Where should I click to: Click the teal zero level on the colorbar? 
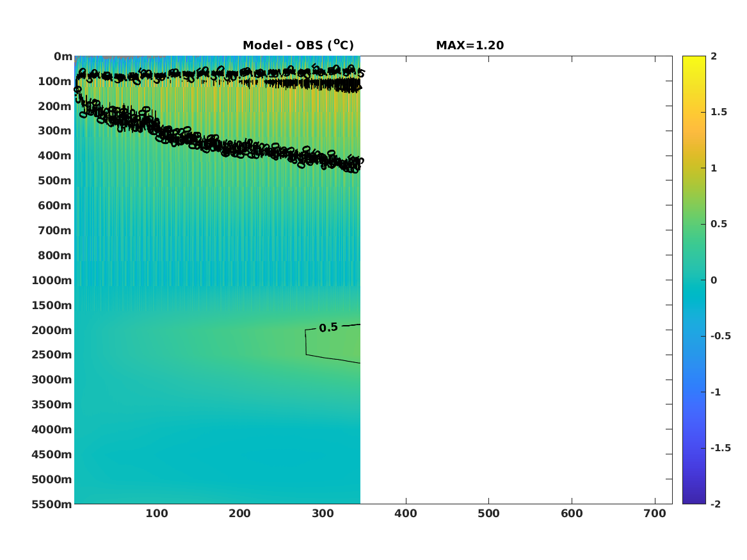pos(694,280)
